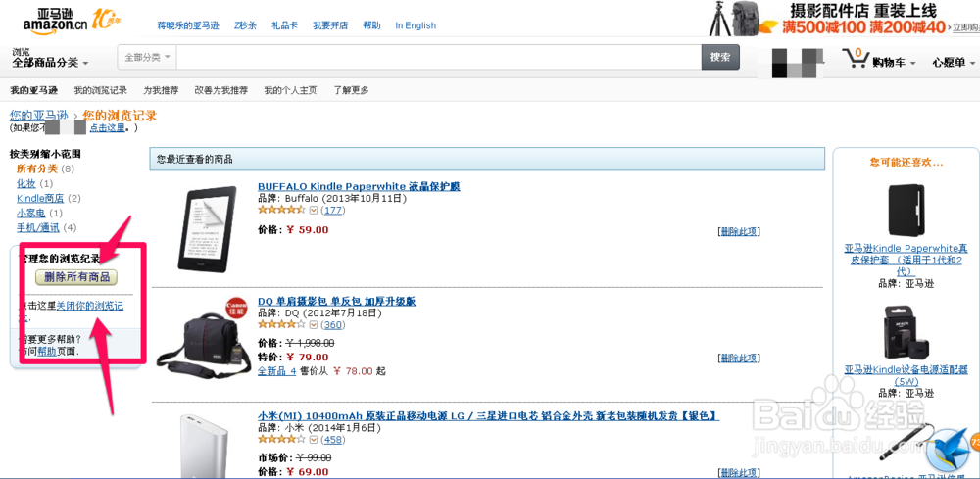Focus the main search input field

click(439, 58)
